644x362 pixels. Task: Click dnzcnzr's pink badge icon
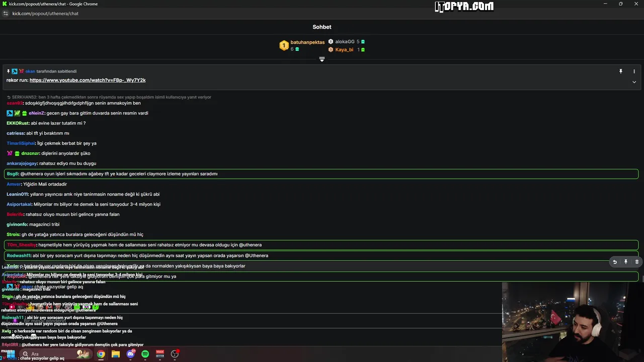coord(10,153)
